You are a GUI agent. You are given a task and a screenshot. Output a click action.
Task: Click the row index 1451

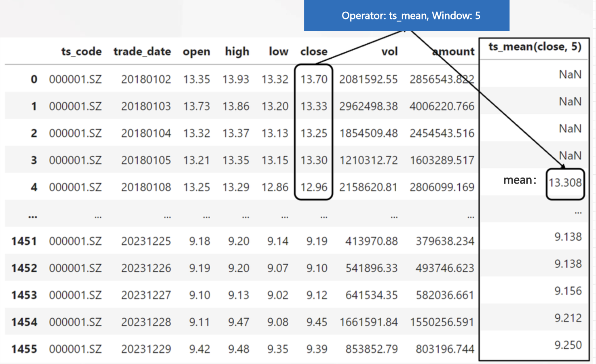[24, 241]
